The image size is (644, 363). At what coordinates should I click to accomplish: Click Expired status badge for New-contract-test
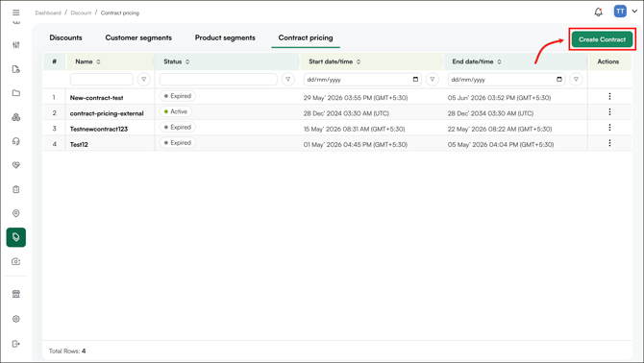click(178, 96)
